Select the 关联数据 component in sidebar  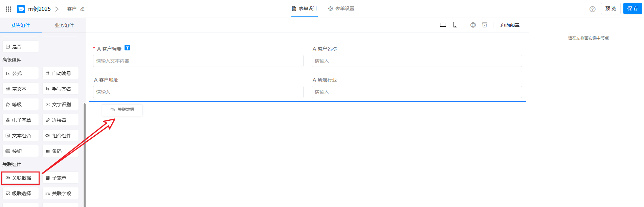(21, 178)
